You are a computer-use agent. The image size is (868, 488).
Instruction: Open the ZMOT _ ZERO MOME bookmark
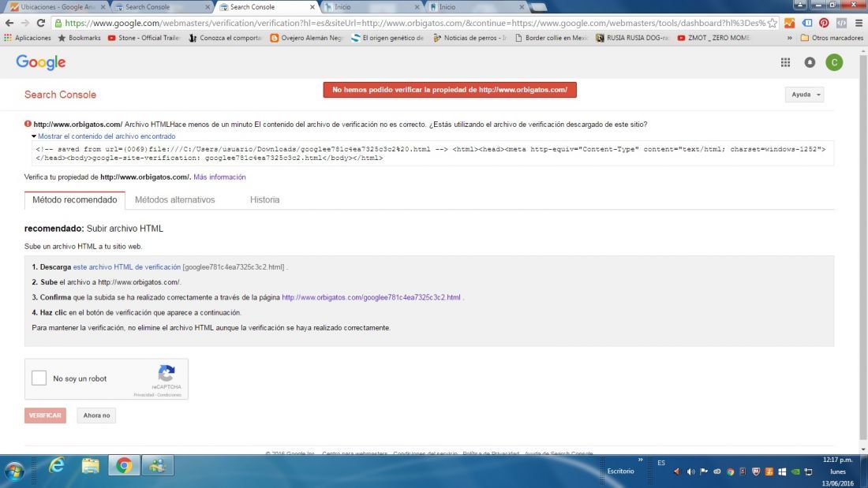click(x=714, y=38)
